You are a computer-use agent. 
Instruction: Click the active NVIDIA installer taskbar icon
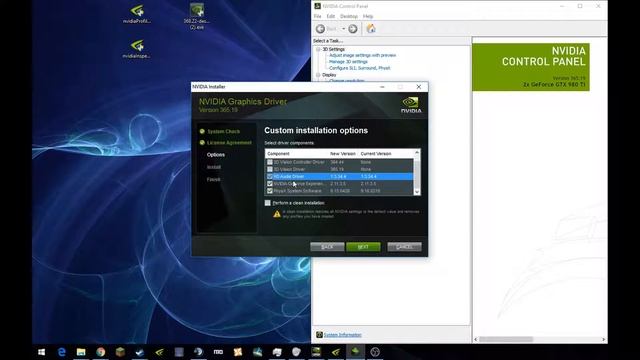pyautogui.click(x=355, y=352)
